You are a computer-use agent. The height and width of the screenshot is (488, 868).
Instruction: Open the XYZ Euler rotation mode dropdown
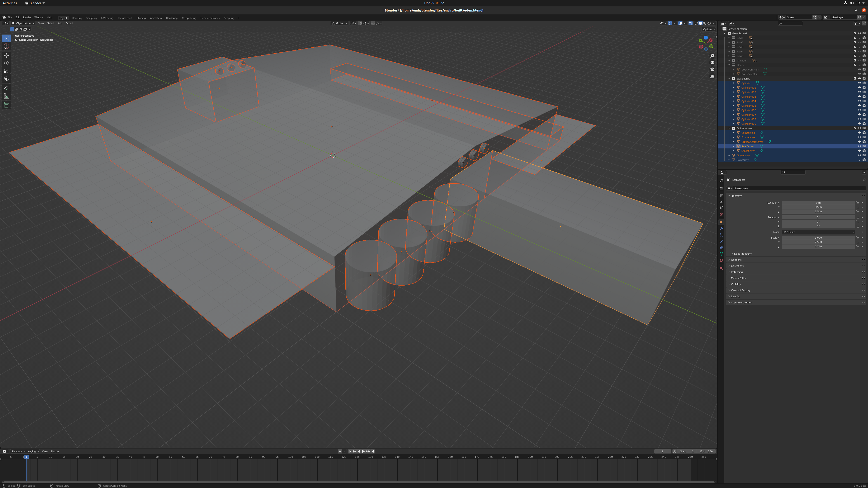(818, 232)
